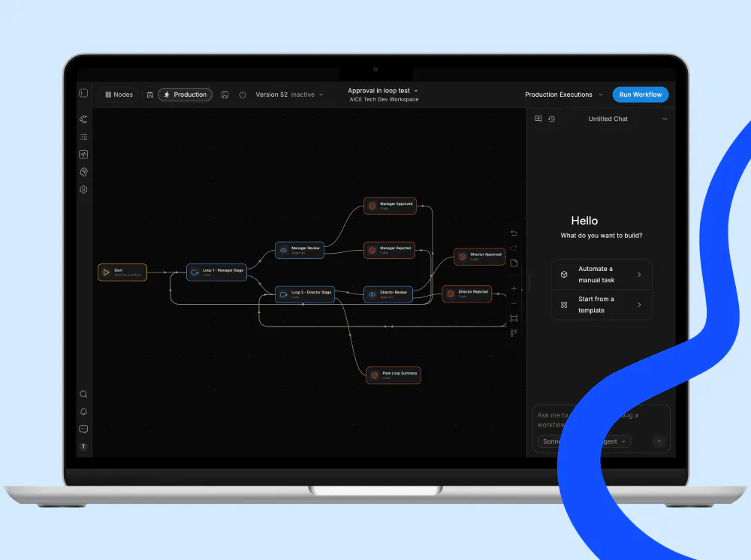Open the workflows tree icon in sidebar
Image resolution: width=751 pixels, height=560 pixels.
click(x=83, y=119)
